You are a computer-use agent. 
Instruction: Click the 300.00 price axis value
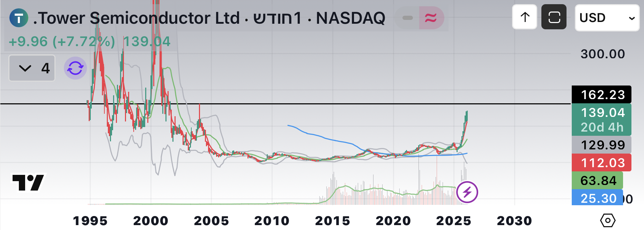[x=603, y=54]
